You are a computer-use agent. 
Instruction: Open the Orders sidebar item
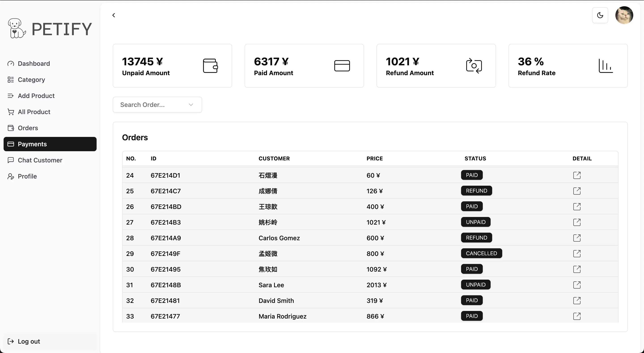[x=28, y=128]
